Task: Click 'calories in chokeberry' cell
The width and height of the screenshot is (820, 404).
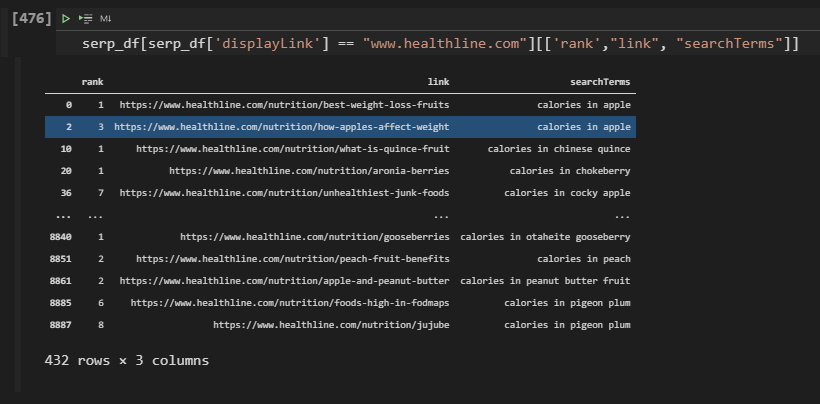Action: (570, 171)
